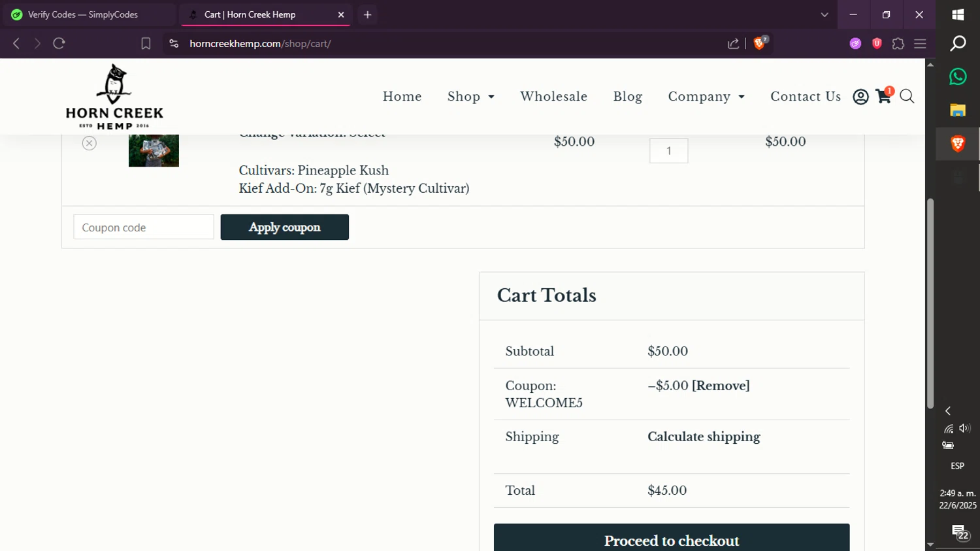View site information icon in address bar
This screenshot has height=551, width=980.
[x=173, y=43]
